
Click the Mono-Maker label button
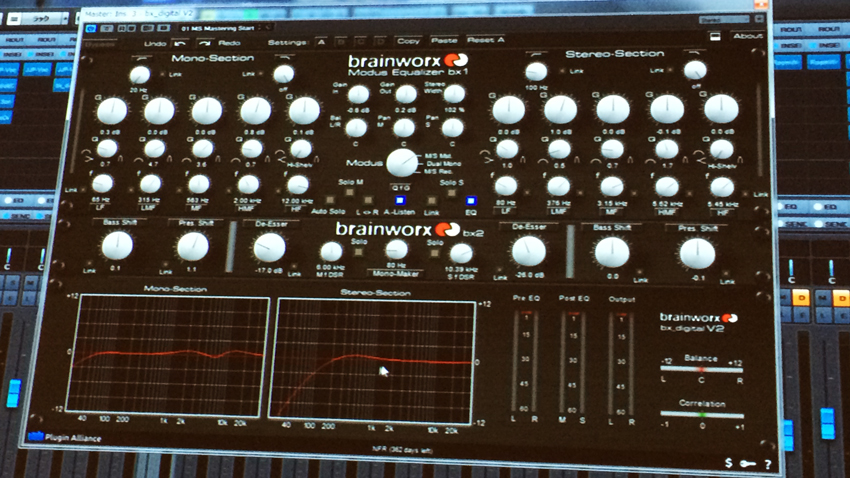[396, 274]
